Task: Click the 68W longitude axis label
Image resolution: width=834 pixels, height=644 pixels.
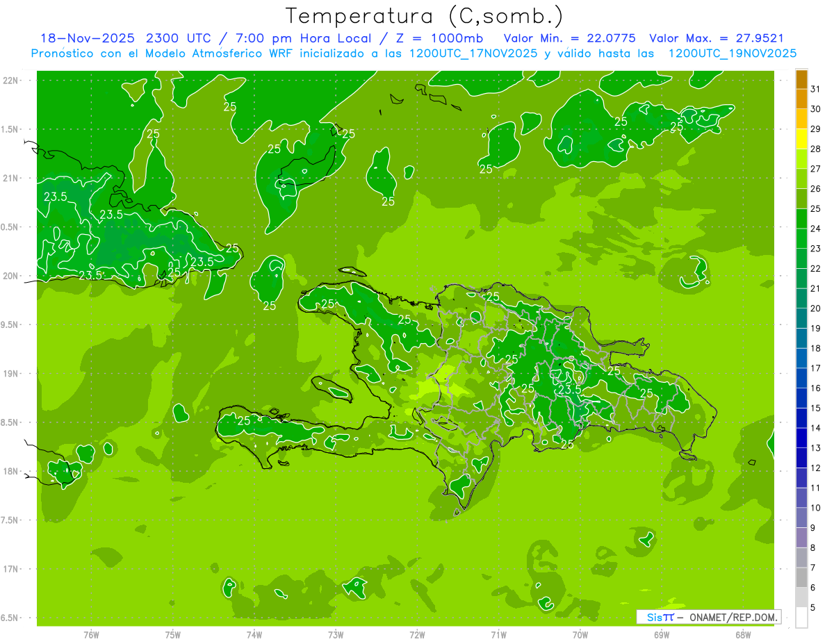Action: (x=743, y=634)
